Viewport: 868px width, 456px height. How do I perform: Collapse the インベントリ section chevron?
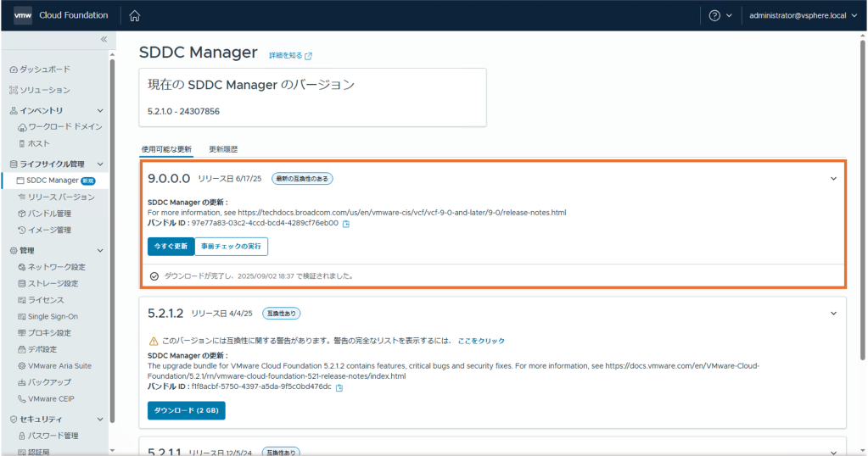point(100,110)
